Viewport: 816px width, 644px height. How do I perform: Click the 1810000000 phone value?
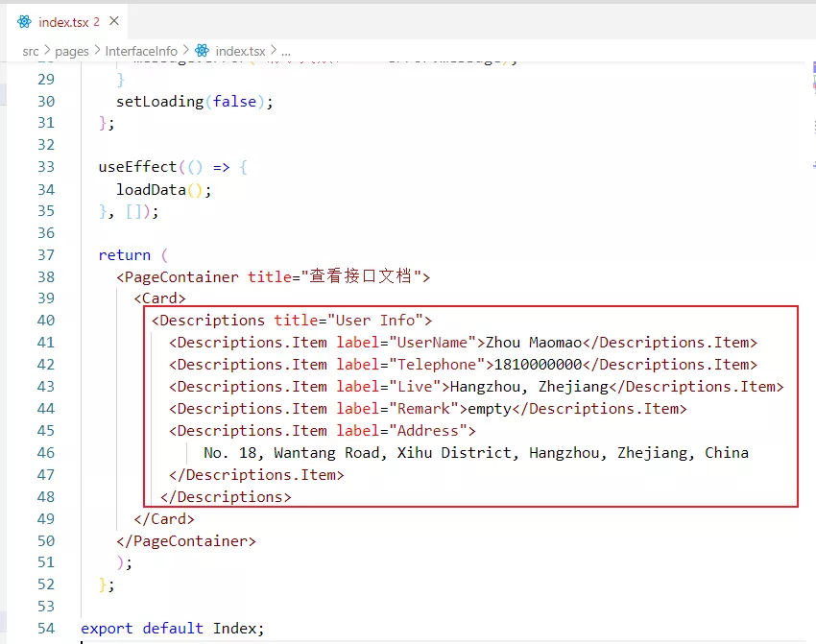tap(538, 364)
